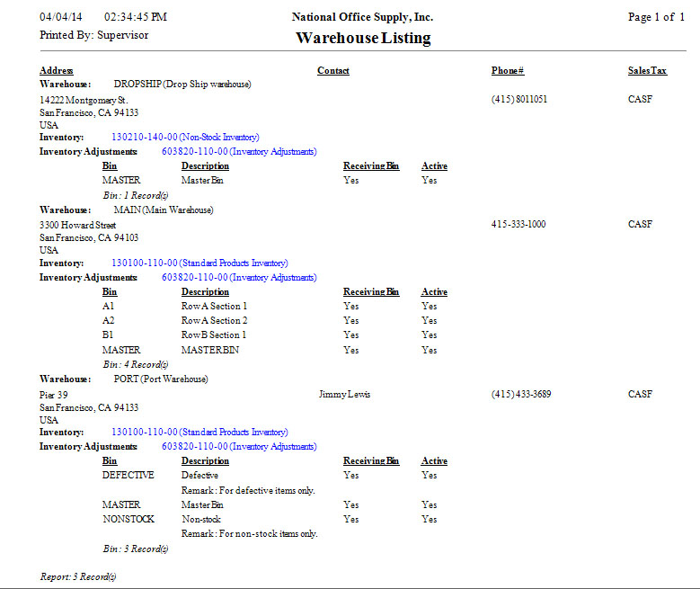Click the contact name Jimmy Lewis
Viewport: 700px width, 589px height.
click(345, 395)
